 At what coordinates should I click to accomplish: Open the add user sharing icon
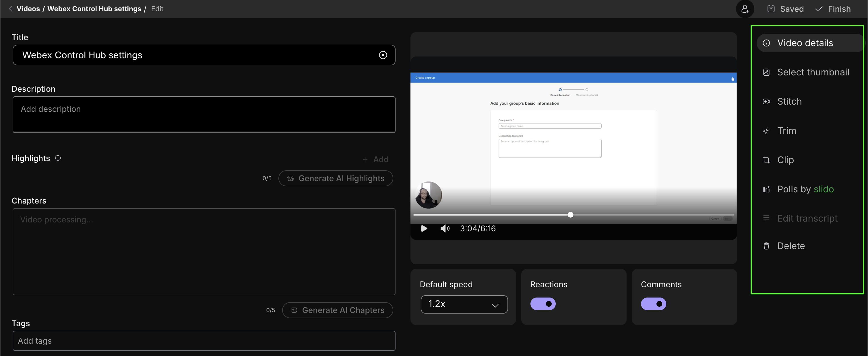coord(745,9)
